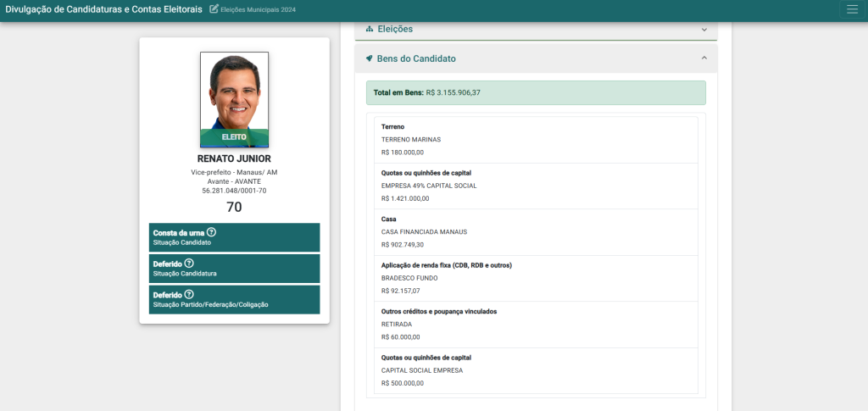
Task: Click the Eleições section hierarchy icon
Action: click(370, 29)
